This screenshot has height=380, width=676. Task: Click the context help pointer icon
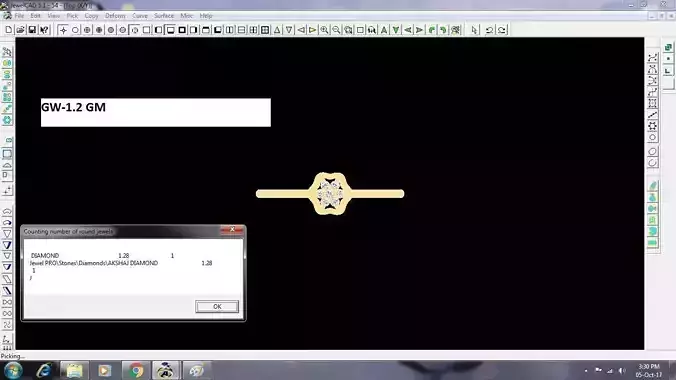[44, 30]
